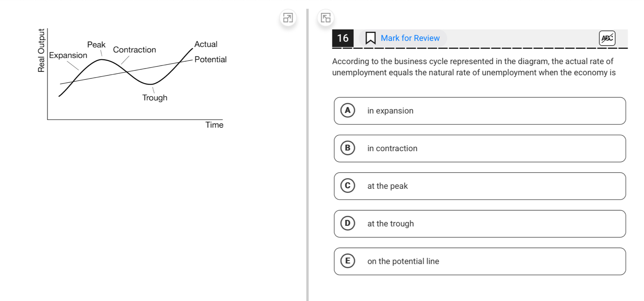
Task: Select the circled letter C choice
Action: tap(348, 186)
